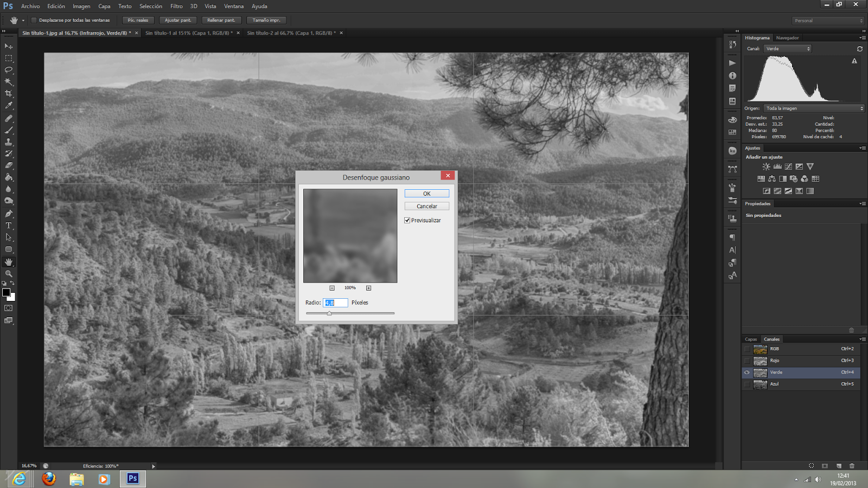
Task: Switch to the Navegador tab
Action: click(x=787, y=38)
